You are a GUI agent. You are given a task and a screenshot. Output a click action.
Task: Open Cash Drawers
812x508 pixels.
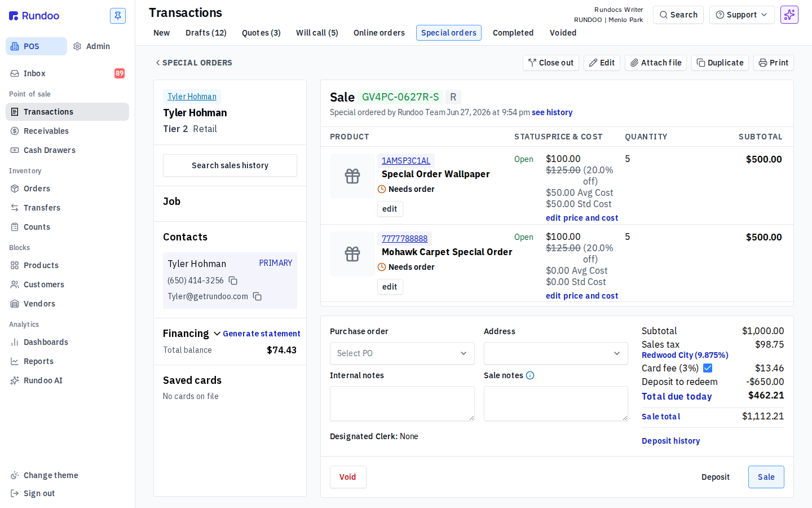click(67, 150)
